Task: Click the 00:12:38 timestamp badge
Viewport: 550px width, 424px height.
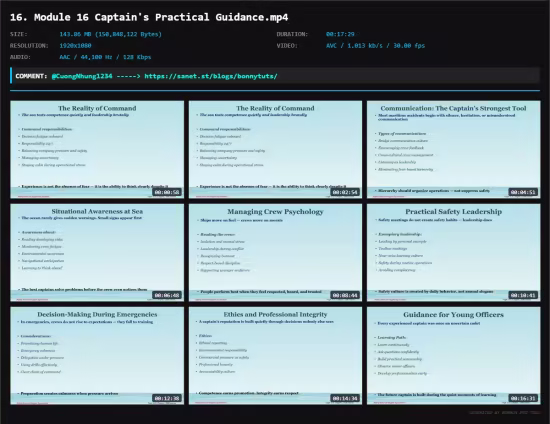Action: (167, 398)
